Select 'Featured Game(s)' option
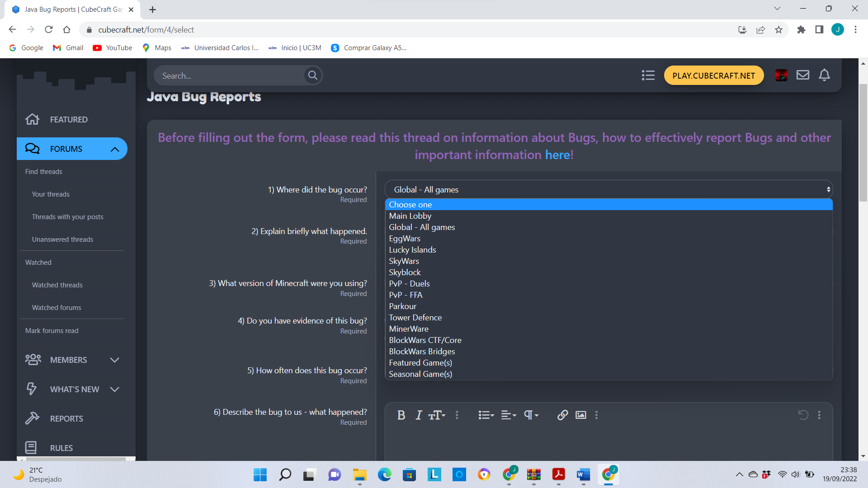Screen dimensions: 868x488 point(609,363)
